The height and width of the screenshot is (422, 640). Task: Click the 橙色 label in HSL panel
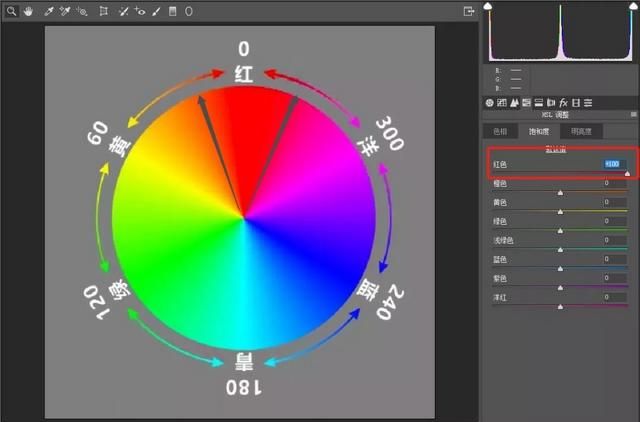[500, 184]
